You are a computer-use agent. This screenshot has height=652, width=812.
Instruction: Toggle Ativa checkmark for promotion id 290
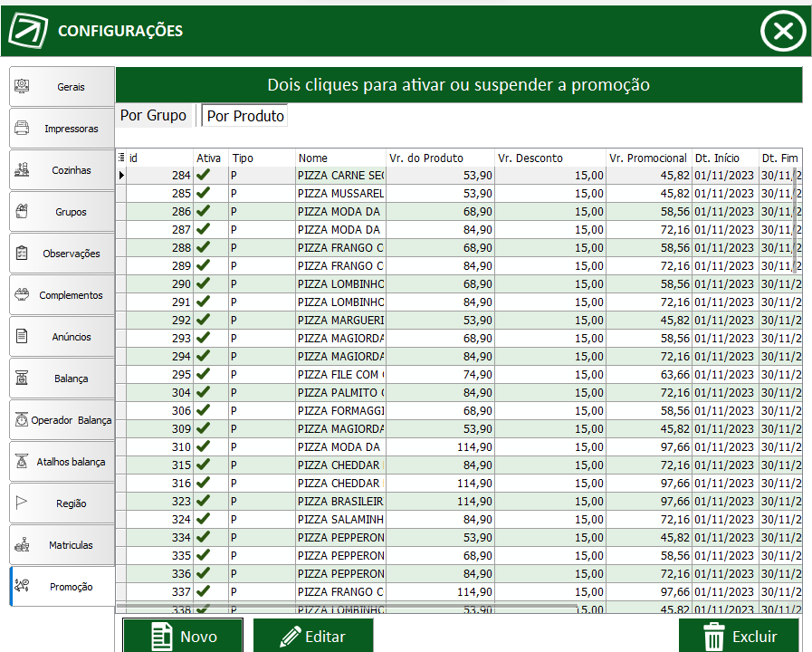(203, 283)
